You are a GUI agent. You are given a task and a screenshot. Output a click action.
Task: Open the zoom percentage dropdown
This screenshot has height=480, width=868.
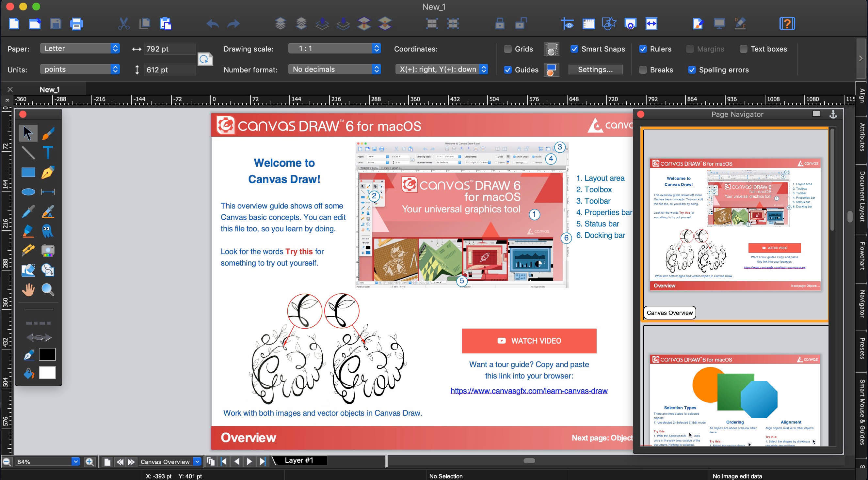click(x=75, y=461)
